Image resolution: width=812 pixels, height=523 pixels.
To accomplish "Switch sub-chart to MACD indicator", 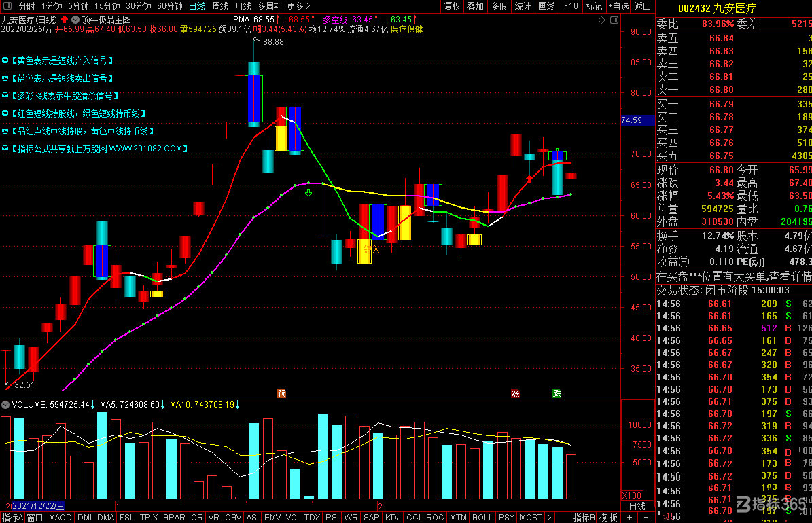I will tap(60, 518).
